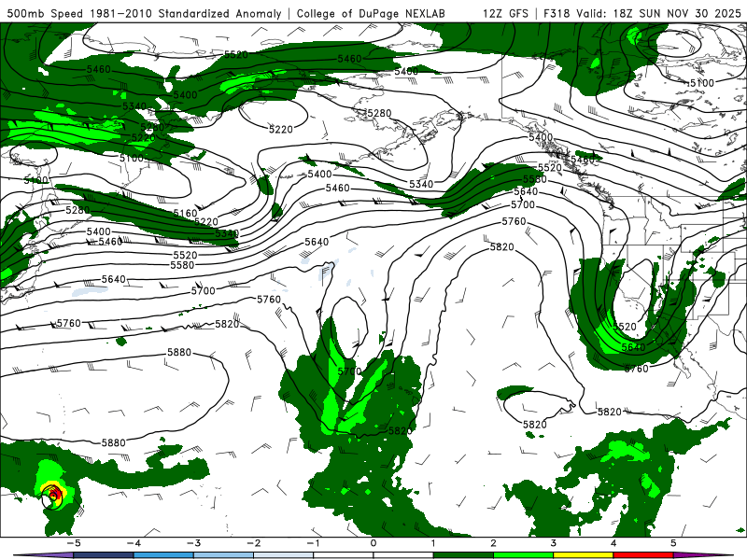Pick the red legend swatch between 4 and 5
The width and height of the screenshot is (747, 560).
click(643, 555)
